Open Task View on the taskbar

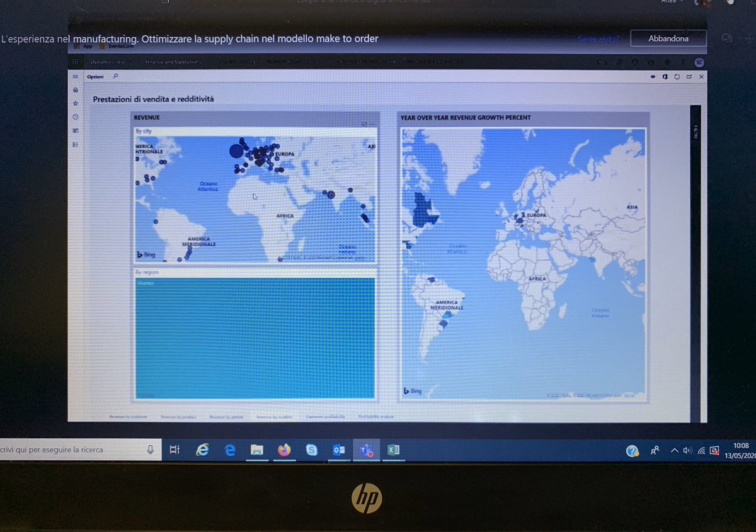coord(175,450)
